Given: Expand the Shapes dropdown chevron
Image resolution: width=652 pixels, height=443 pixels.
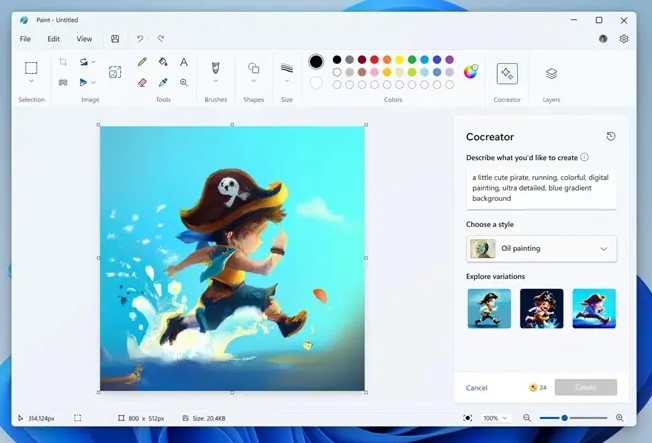Looking at the screenshot, I should [x=253, y=81].
